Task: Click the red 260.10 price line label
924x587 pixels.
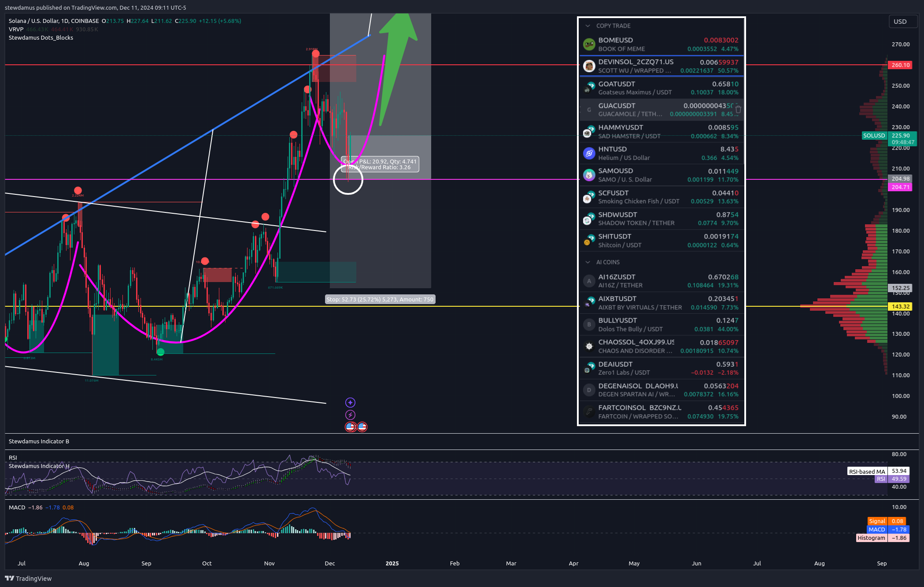Action: click(x=900, y=65)
